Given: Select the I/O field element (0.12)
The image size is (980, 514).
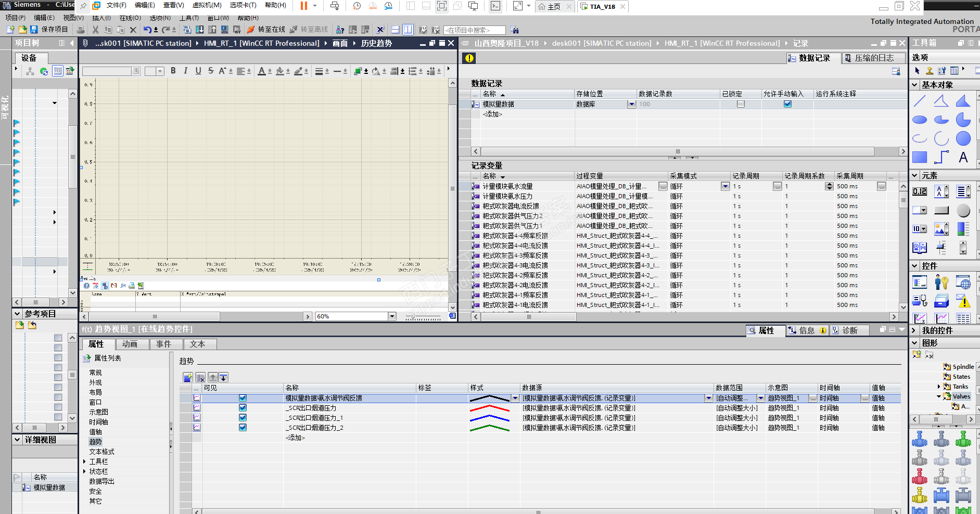Looking at the screenshot, I should (x=920, y=191).
